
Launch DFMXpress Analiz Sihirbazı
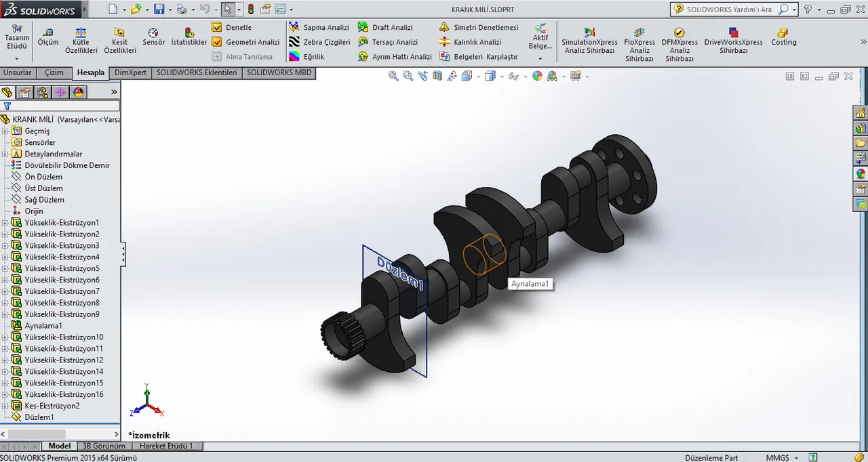click(x=679, y=45)
